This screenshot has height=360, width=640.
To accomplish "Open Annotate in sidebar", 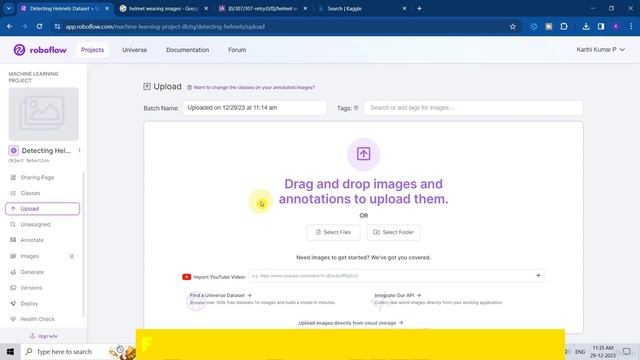I will click(32, 240).
